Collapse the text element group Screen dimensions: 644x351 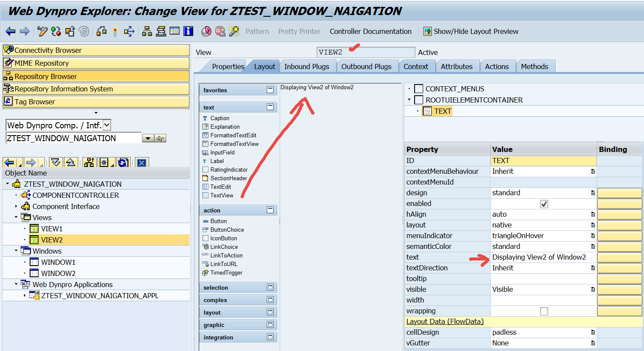click(270, 107)
